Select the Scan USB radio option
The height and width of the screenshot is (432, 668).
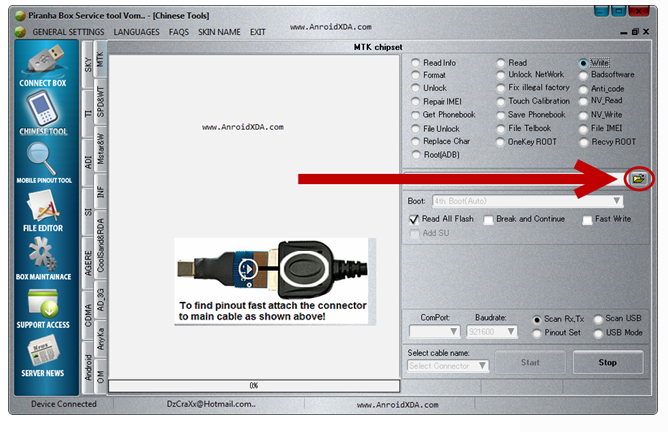click(x=598, y=319)
